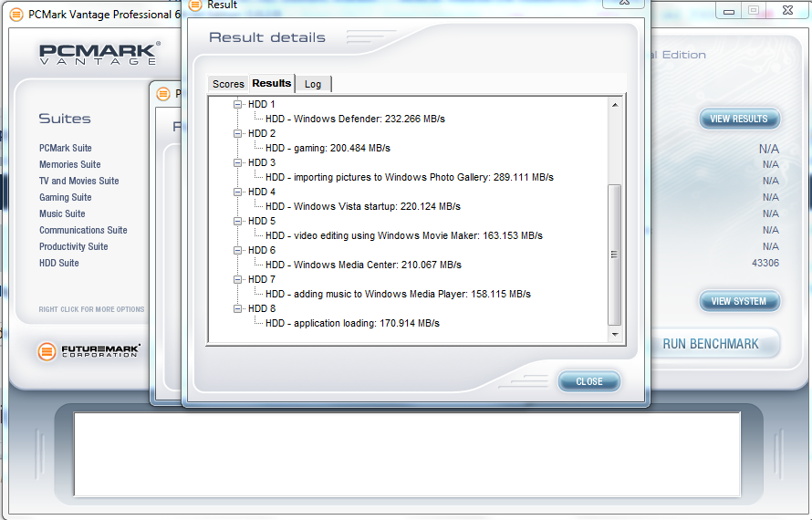Click scroll up arrow in results tree
This screenshot has width=812, height=520.
(615, 105)
